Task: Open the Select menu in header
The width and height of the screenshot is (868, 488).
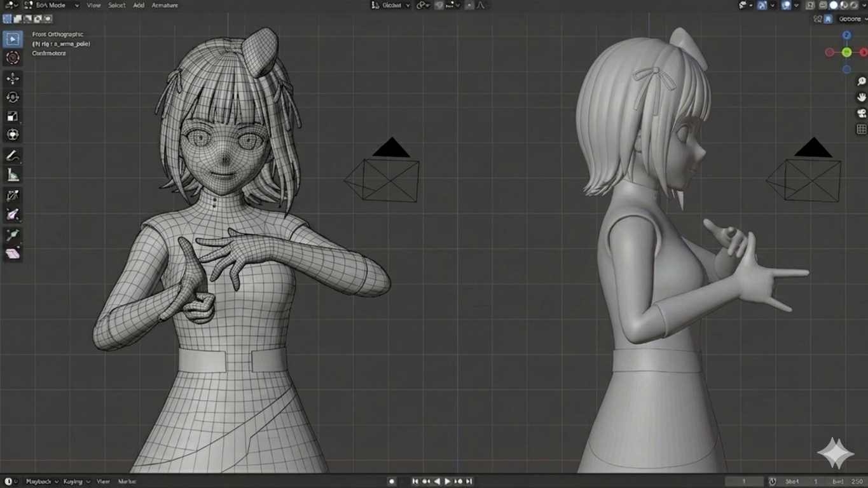Action: (x=116, y=5)
